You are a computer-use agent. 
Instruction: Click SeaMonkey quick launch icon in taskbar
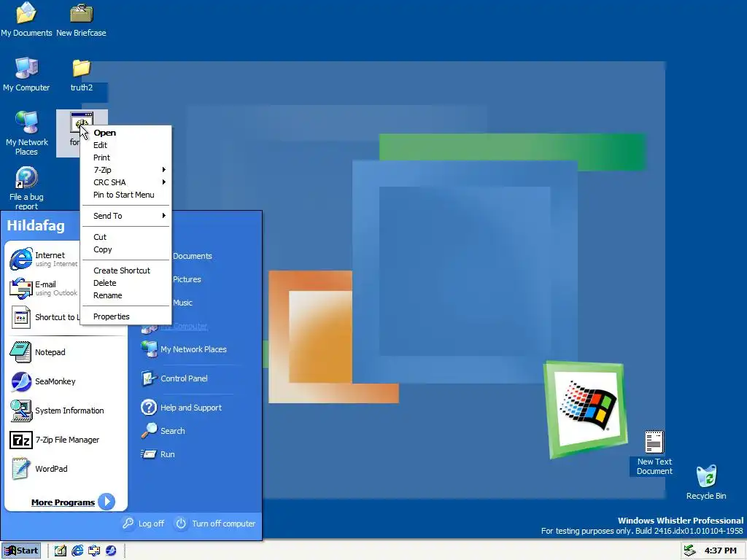pos(111,551)
